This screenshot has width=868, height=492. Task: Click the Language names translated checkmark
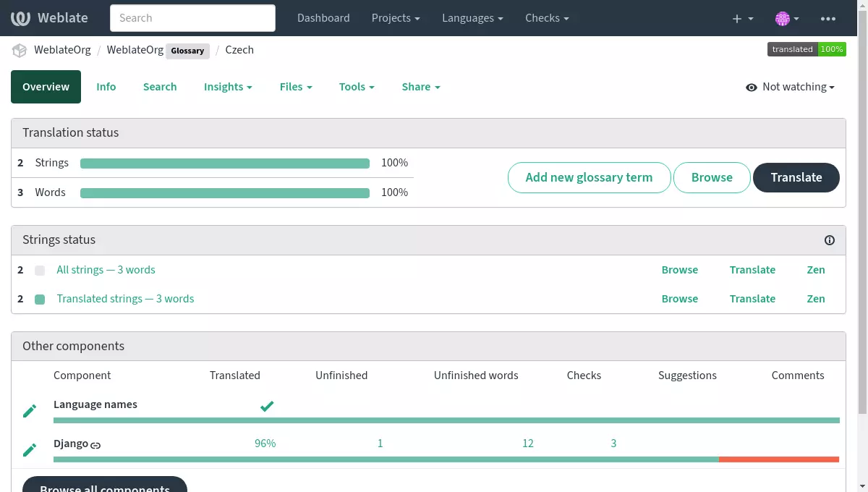(267, 406)
